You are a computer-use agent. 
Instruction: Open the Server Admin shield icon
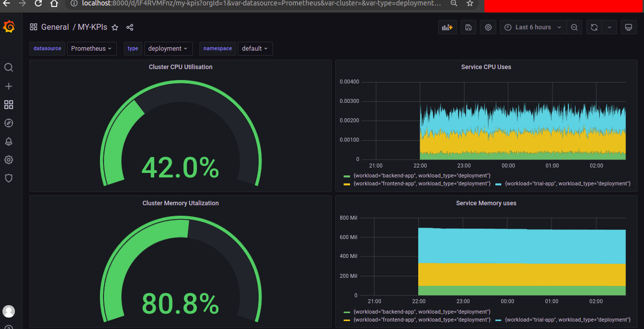(8, 178)
